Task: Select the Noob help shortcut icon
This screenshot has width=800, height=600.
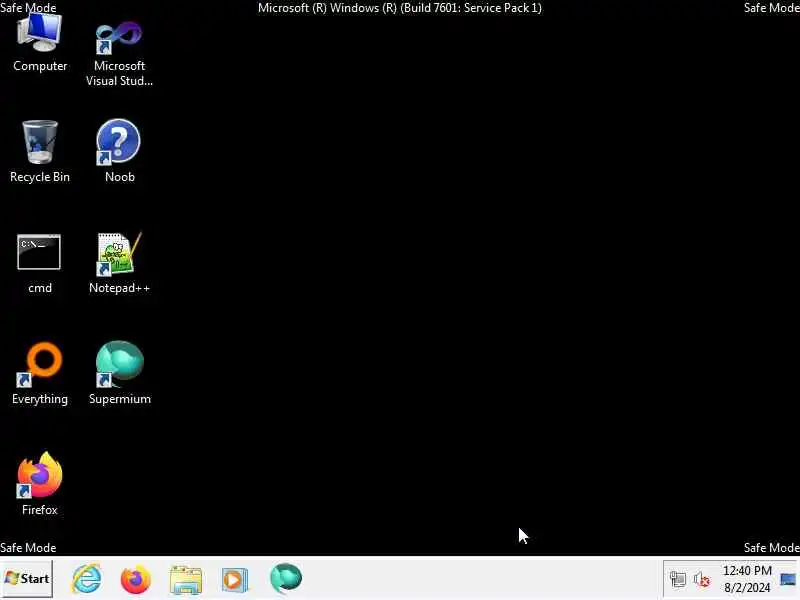Action: tap(119, 152)
